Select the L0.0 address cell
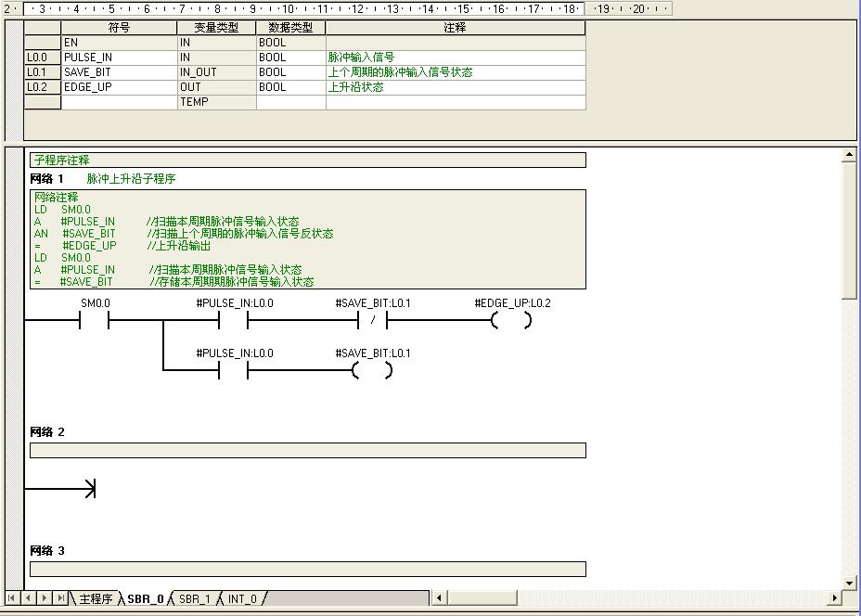The height and width of the screenshot is (616, 861). (x=43, y=58)
